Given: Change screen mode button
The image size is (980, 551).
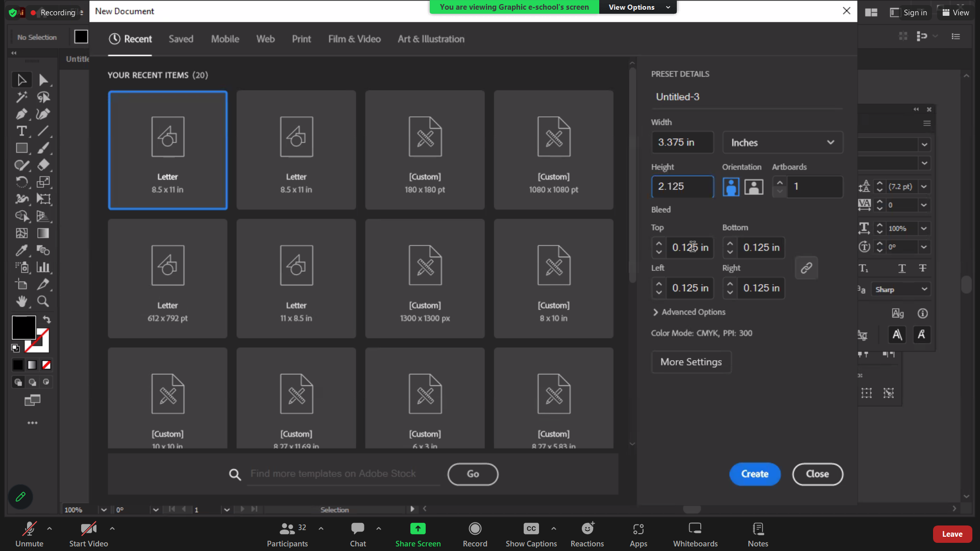Looking at the screenshot, I should point(32,400).
